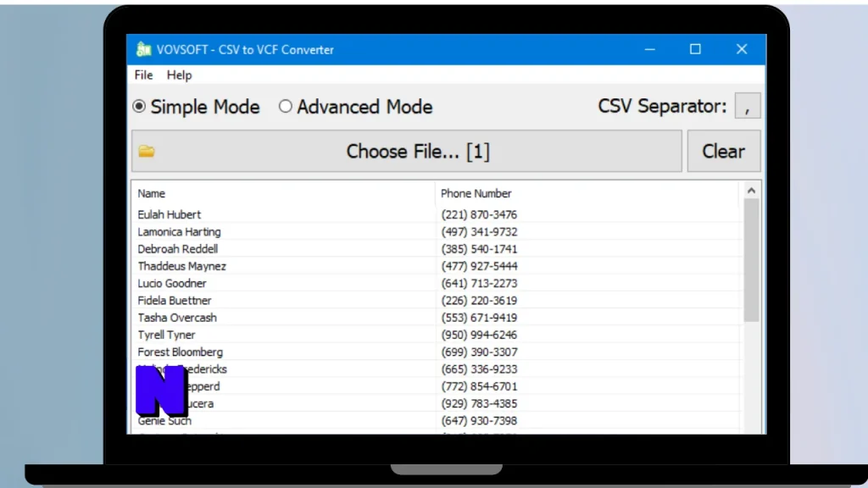Click phone number (665) 336-9233
The height and width of the screenshot is (488, 868).
(x=479, y=369)
